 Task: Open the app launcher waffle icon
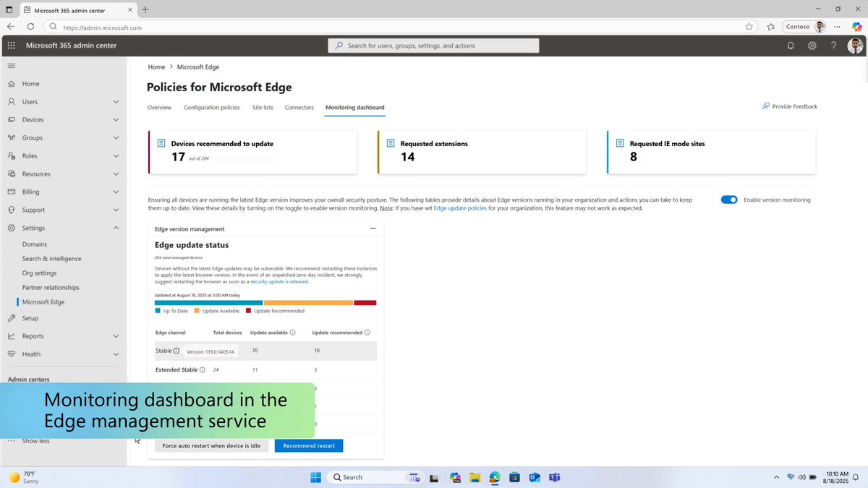[x=11, y=45]
